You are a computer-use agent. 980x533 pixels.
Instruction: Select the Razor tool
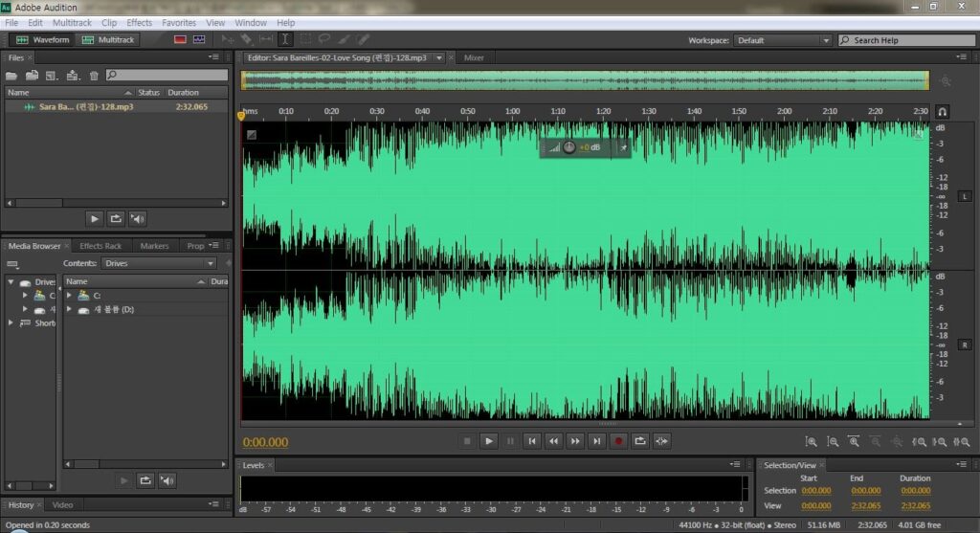(246, 39)
